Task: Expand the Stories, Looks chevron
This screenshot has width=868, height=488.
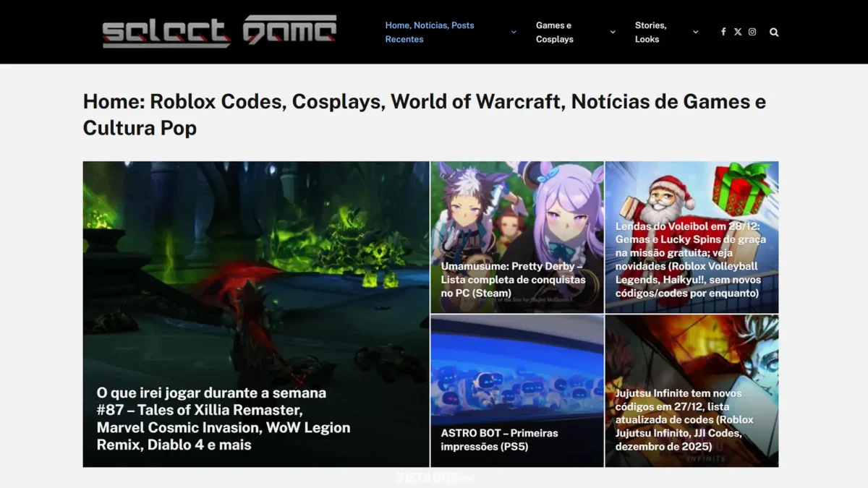Action: [696, 32]
